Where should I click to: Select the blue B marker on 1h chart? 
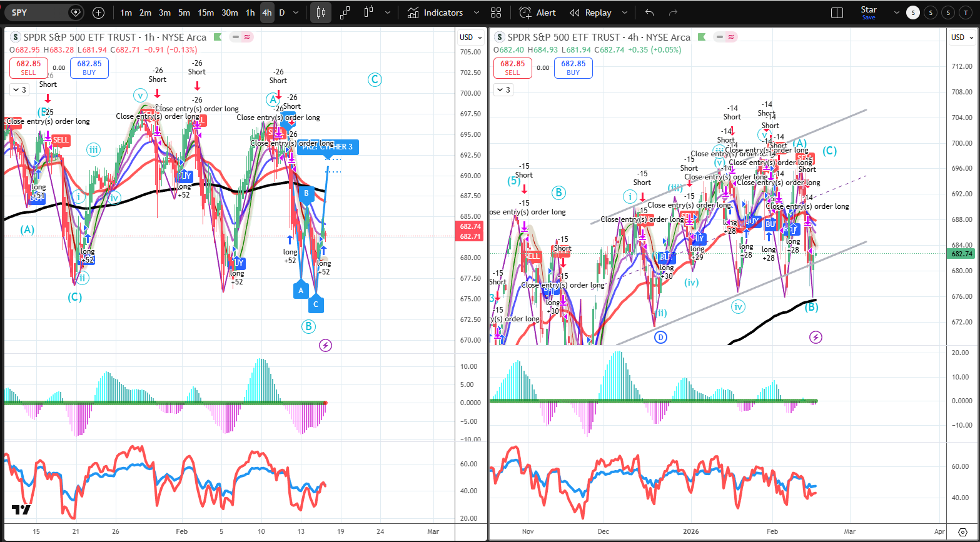point(306,194)
